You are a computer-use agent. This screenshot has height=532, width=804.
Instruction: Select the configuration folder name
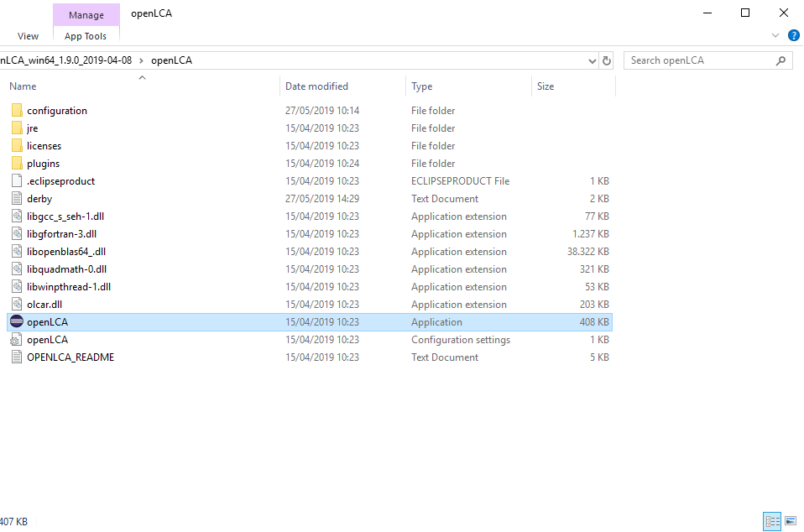tap(57, 110)
